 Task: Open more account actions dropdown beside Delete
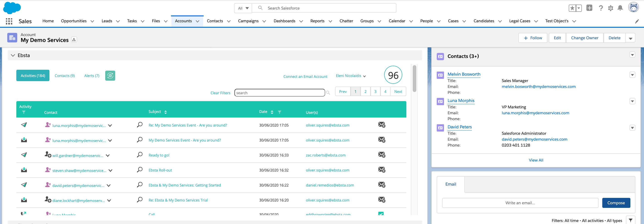click(630, 38)
